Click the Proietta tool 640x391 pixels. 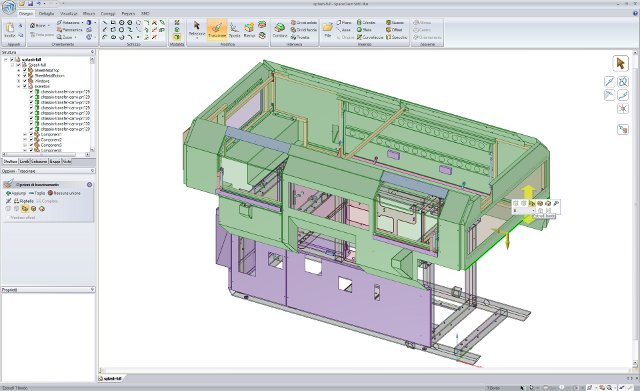(300, 37)
